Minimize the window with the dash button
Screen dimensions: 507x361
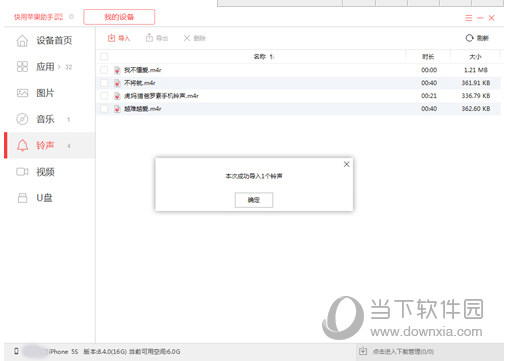[480, 18]
